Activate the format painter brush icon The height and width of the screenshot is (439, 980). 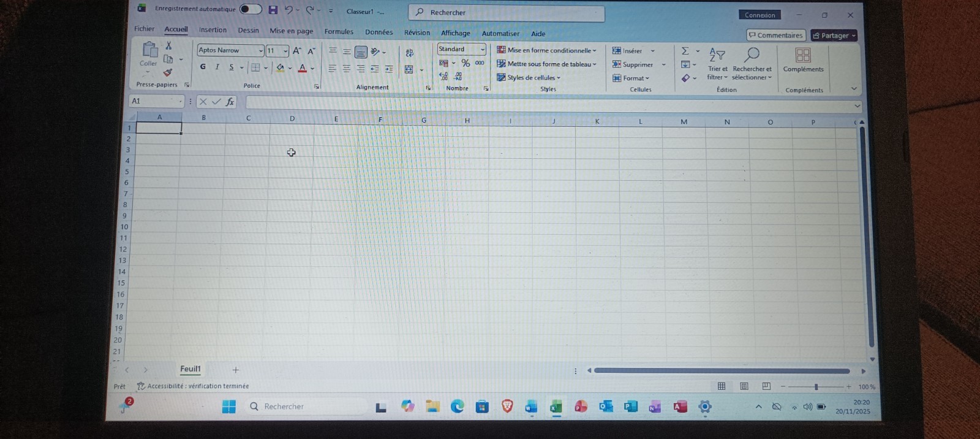click(168, 72)
